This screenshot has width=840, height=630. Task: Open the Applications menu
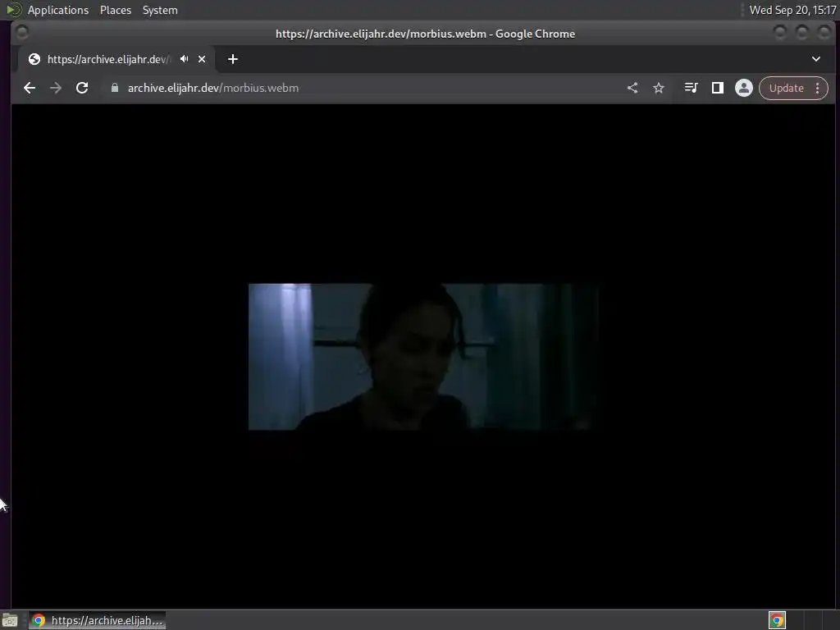(x=58, y=10)
